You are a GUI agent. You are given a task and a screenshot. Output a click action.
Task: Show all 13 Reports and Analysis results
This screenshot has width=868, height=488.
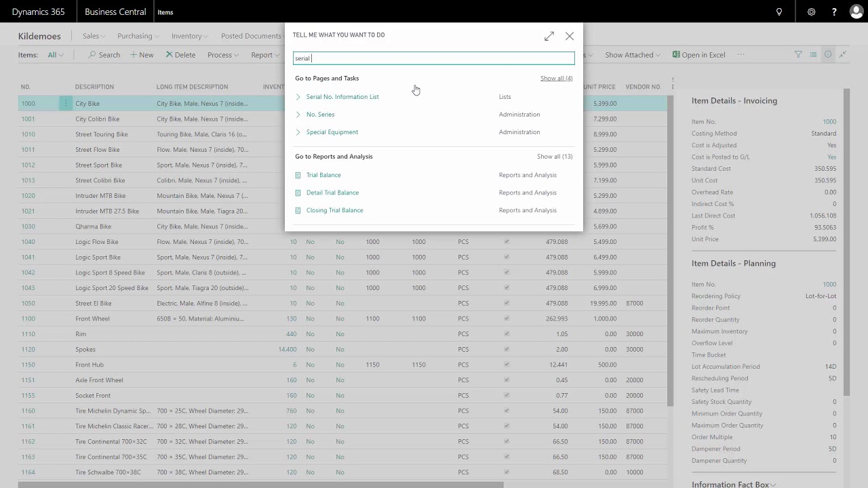(x=555, y=157)
